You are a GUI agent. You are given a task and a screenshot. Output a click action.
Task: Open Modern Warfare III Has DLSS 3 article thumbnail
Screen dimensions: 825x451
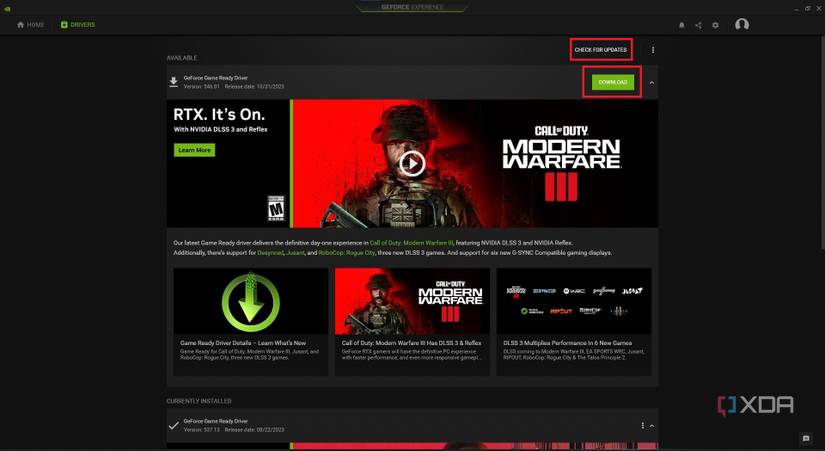coord(412,302)
